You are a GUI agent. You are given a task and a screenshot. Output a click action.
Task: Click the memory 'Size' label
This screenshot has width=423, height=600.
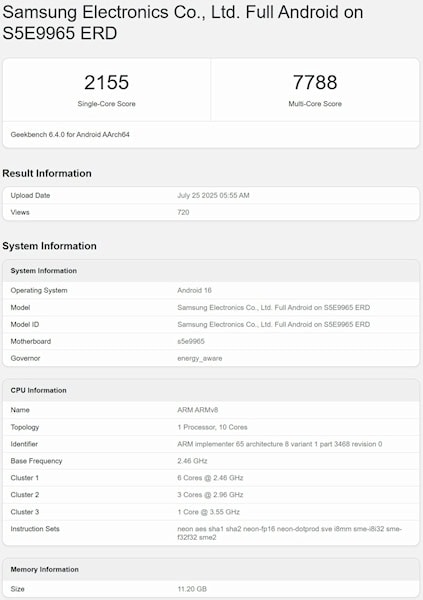(x=17, y=589)
